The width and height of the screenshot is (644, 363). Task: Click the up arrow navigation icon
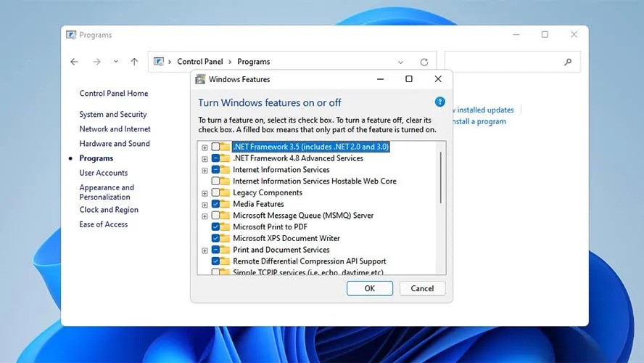pyautogui.click(x=134, y=62)
